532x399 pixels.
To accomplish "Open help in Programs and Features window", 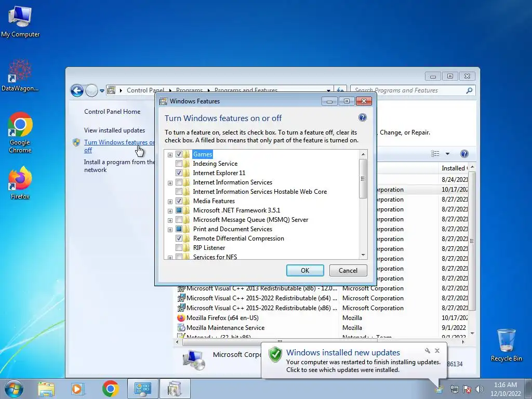I will pos(464,154).
